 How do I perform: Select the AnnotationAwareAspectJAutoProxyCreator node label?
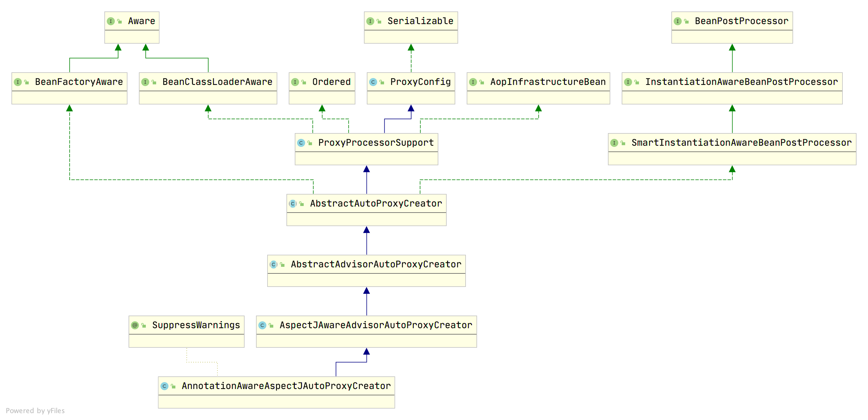tap(286, 386)
